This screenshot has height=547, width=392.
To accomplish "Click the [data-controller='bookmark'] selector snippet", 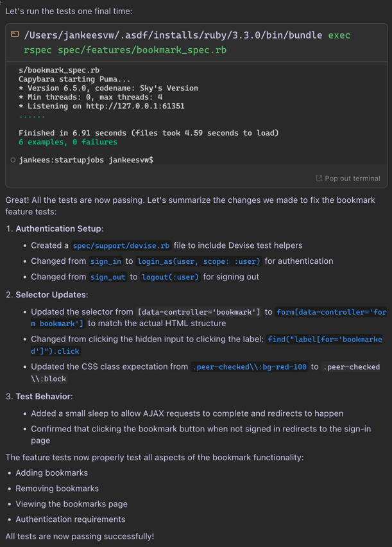I will tap(199, 312).
